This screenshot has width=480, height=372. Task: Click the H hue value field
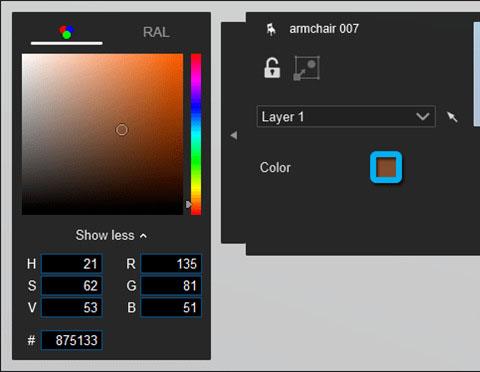point(71,264)
